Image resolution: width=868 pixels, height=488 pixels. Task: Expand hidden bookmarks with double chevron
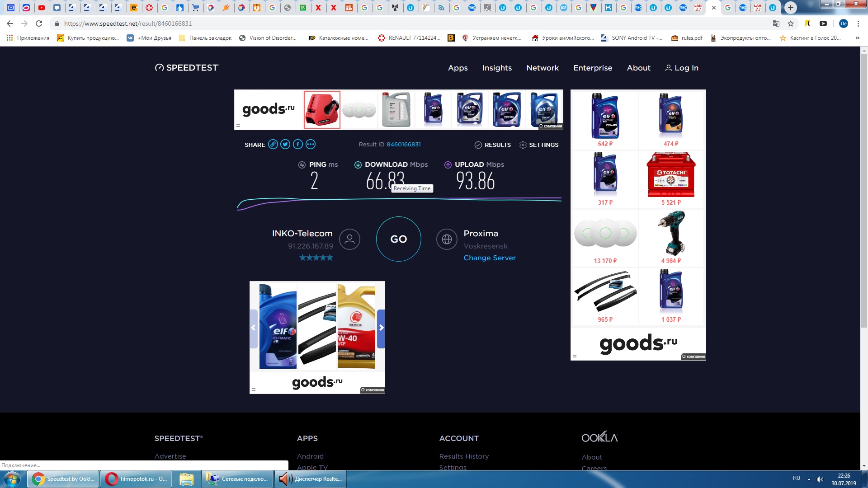[858, 38]
